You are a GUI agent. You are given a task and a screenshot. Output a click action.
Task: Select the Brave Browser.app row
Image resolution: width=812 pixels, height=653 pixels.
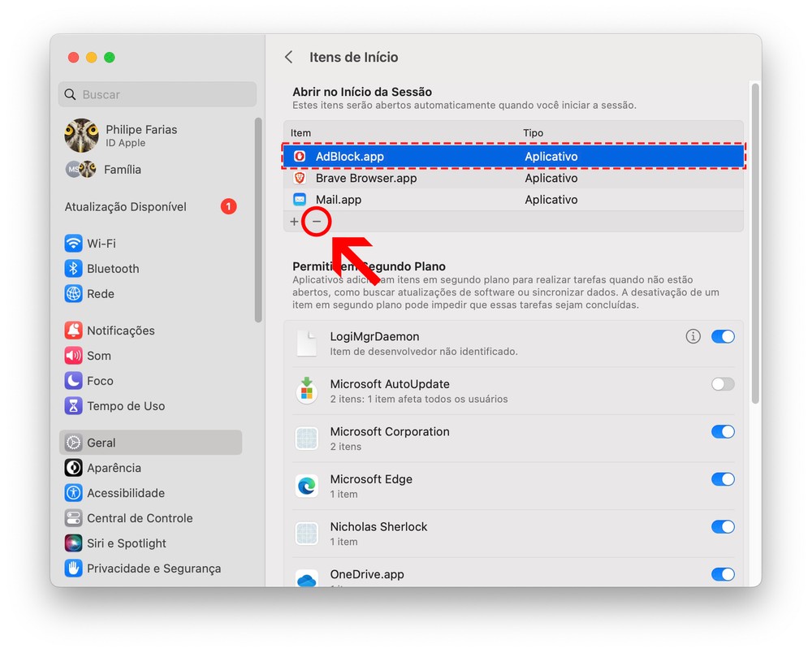pos(513,178)
